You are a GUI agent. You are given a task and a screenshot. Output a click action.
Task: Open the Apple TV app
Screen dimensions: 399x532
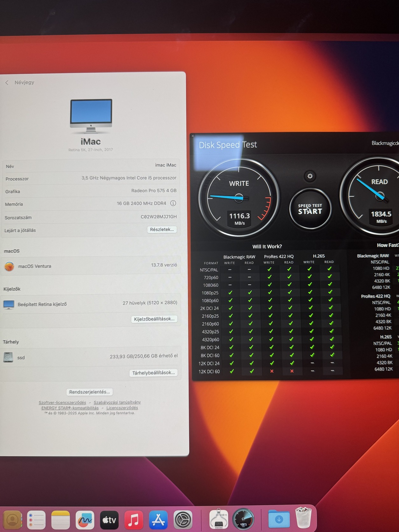pyautogui.click(x=109, y=520)
